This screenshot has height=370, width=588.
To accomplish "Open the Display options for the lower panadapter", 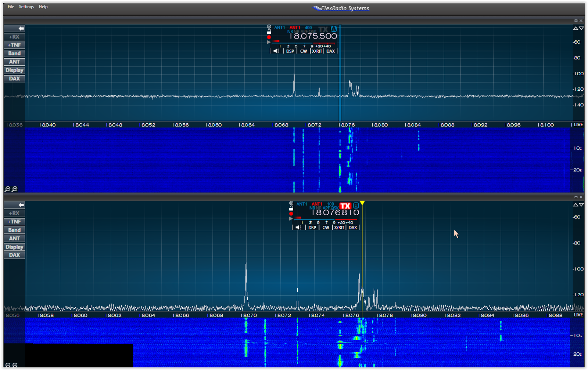I will coord(14,247).
